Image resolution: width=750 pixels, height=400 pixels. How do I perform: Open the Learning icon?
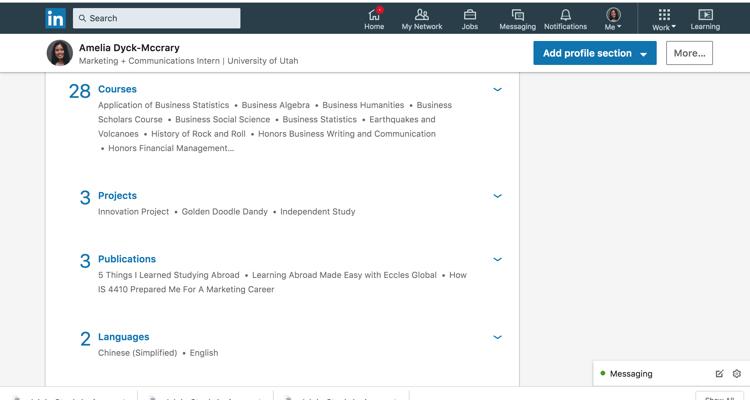pos(705,19)
